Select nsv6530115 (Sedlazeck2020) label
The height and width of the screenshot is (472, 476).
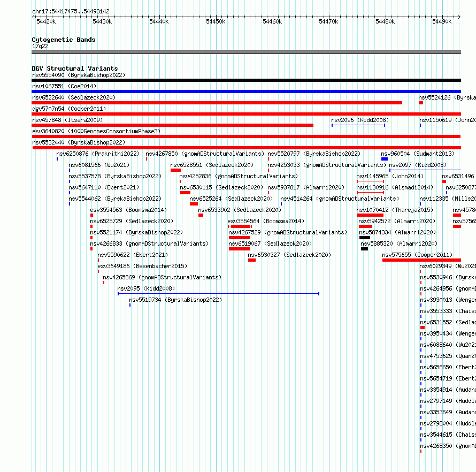click(221, 187)
